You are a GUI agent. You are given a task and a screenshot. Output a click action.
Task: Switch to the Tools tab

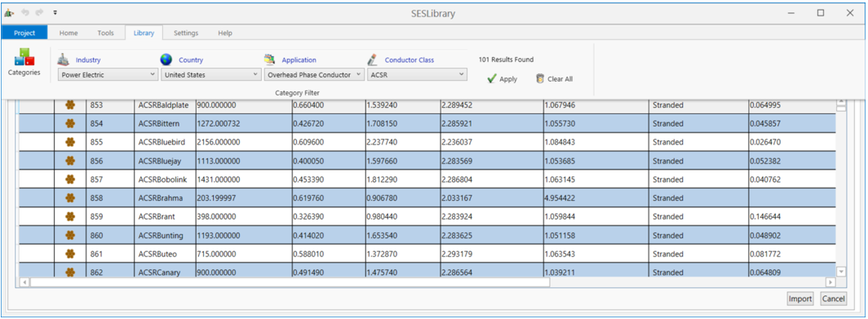(x=106, y=33)
